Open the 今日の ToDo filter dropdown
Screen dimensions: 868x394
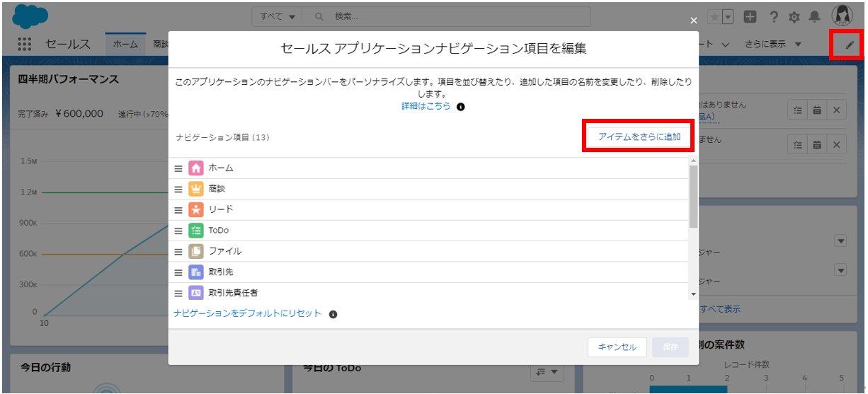tap(546, 372)
